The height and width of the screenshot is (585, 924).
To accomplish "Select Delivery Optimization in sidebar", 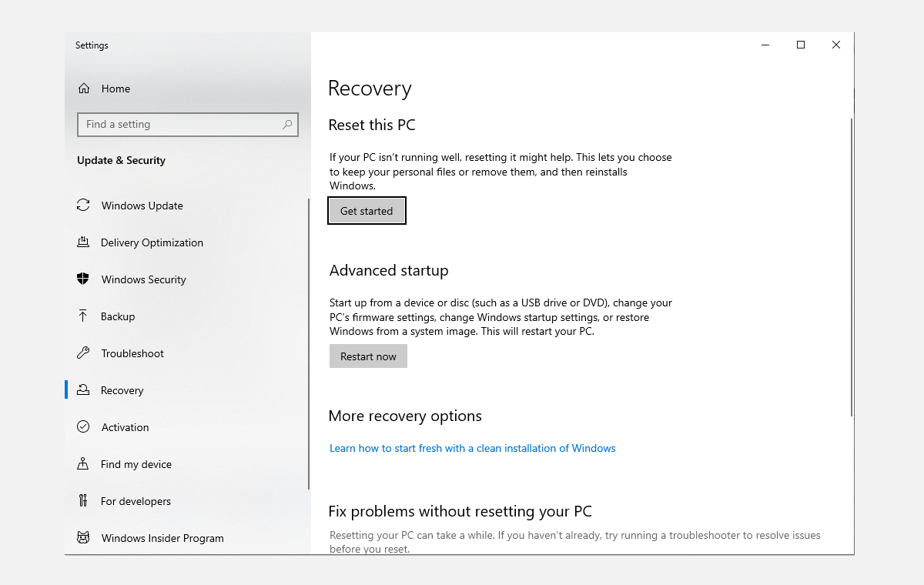I will [152, 242].
